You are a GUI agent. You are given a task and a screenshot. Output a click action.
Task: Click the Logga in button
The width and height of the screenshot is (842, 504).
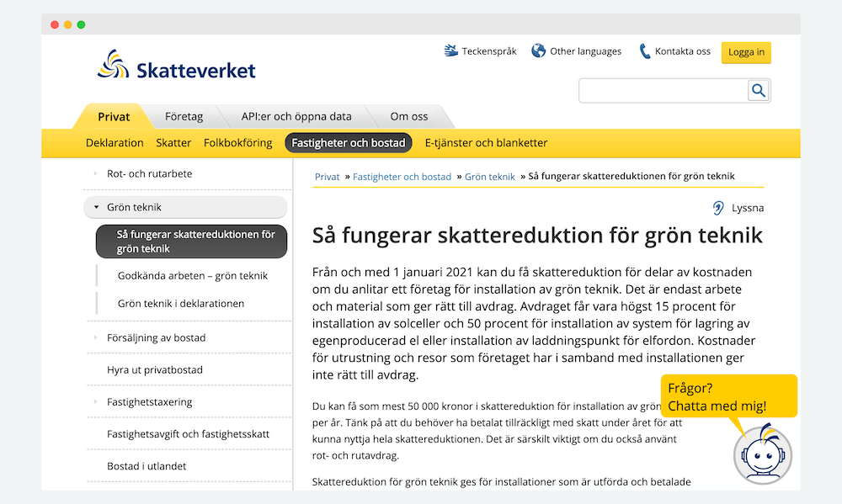(x=746, y=52)
